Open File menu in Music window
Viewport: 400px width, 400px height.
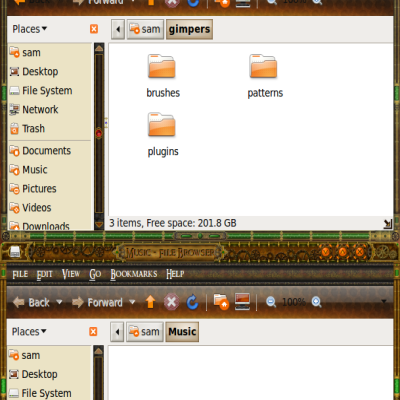20,274
